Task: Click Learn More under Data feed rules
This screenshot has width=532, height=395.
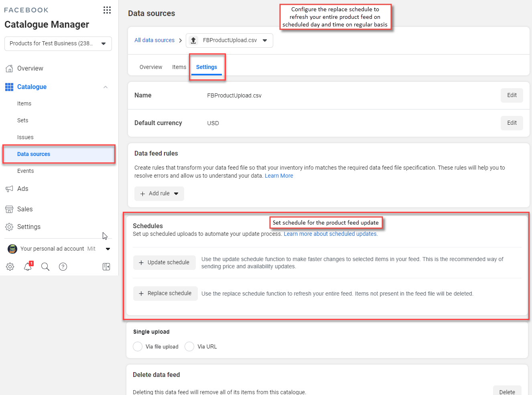Action: click(279, 176)
